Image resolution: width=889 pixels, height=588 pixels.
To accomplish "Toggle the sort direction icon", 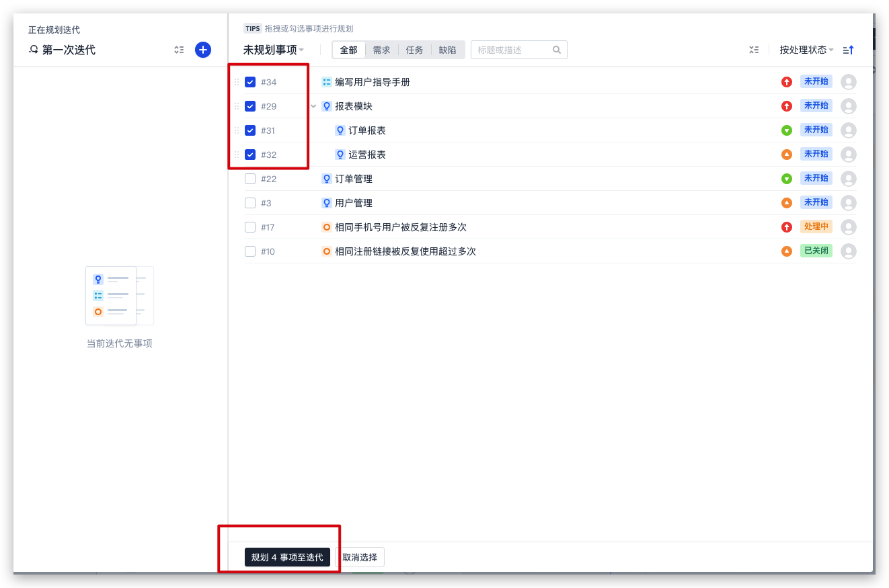I will tap(848, 50).
